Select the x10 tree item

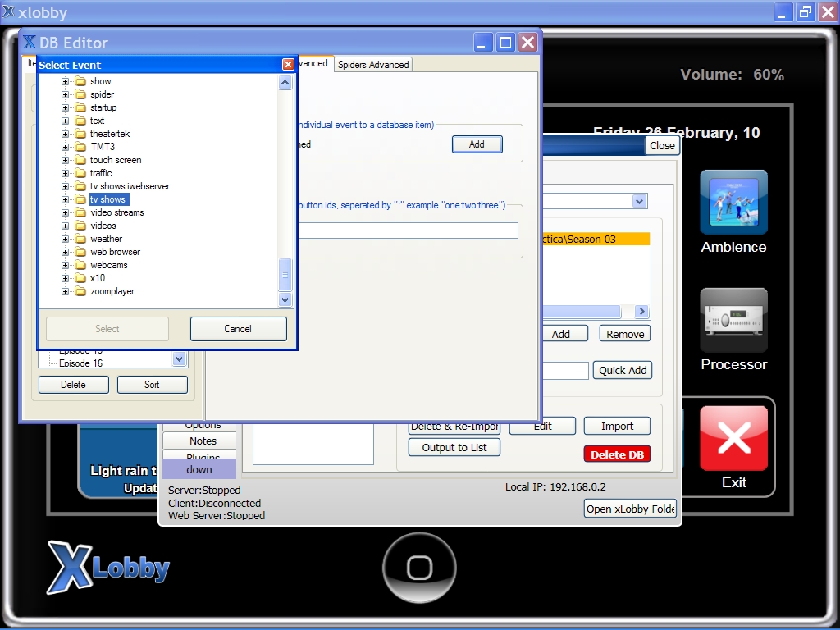pyautogui.click(x=98, y=278)
